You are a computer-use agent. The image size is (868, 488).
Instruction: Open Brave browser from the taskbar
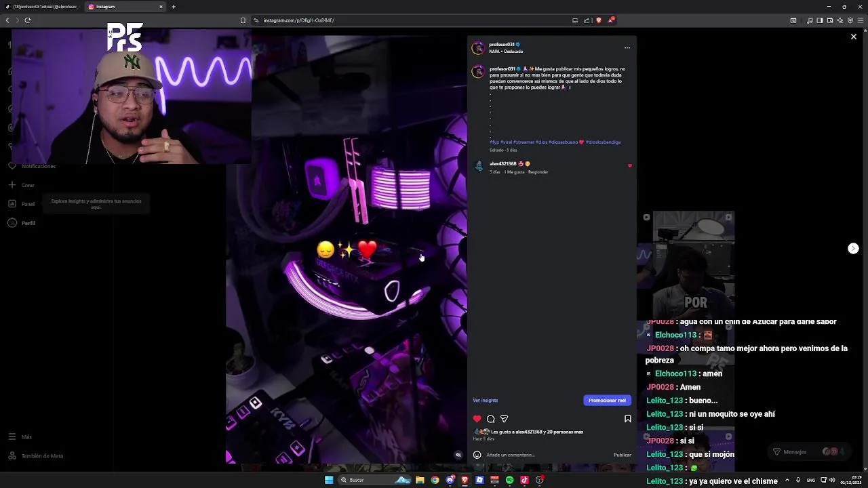point(465,480)
